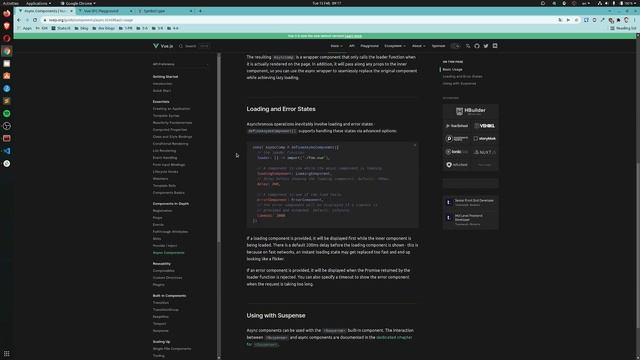The width and height of the screenshot is (640, 360).
Task: Go back in browser history
Action: [19, 20]
